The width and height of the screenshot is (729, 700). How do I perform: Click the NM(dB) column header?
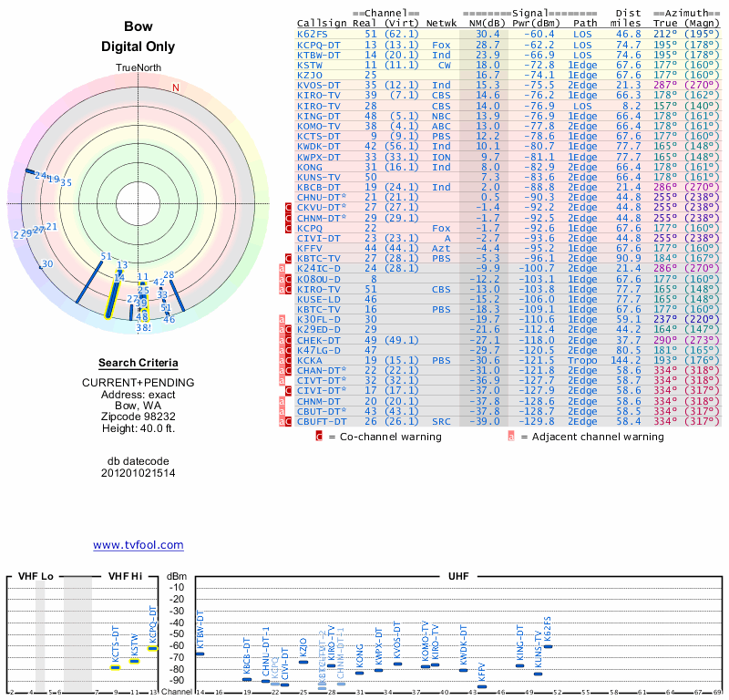pyautogui.click(x=482, y=24)
